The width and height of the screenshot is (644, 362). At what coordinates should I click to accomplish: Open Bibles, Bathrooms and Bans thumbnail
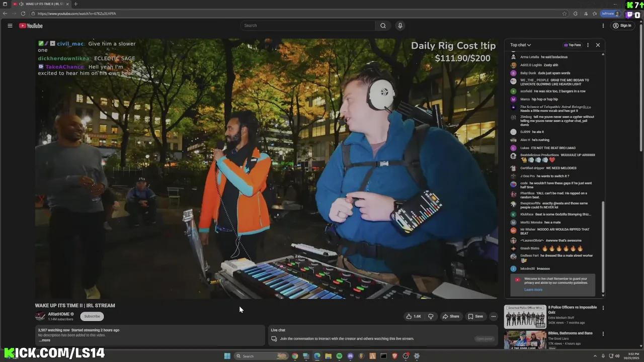(x=525, y=340)
